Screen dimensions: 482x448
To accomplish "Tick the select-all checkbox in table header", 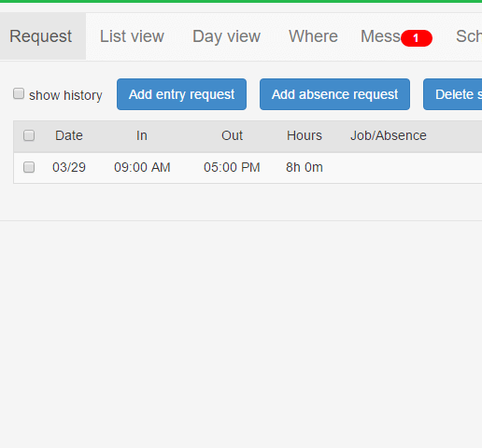I will click(x=29, y=135).
